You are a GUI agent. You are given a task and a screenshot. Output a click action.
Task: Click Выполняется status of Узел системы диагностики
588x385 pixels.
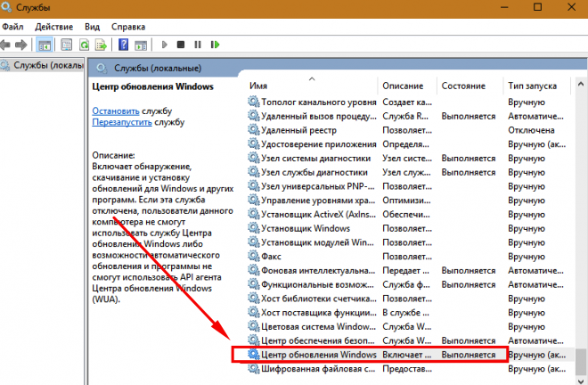(469, 159)
